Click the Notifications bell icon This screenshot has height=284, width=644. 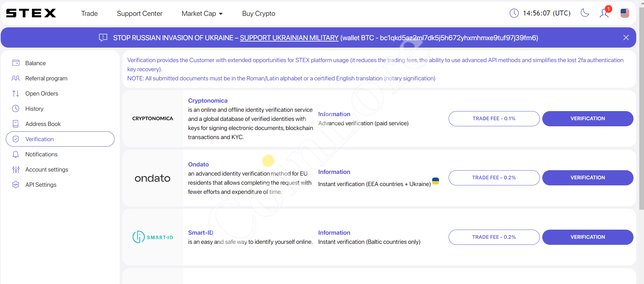[x=16, y=154]
